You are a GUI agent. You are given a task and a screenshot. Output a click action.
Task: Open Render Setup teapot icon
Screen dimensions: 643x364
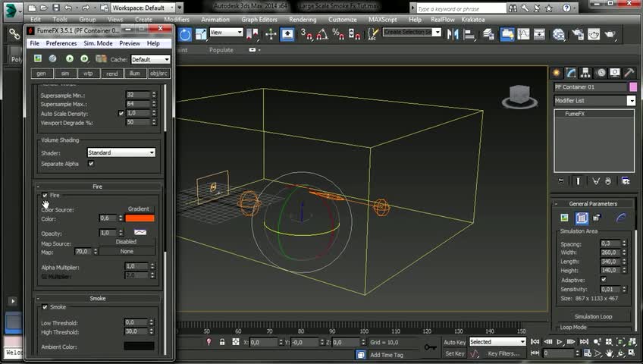576,34
